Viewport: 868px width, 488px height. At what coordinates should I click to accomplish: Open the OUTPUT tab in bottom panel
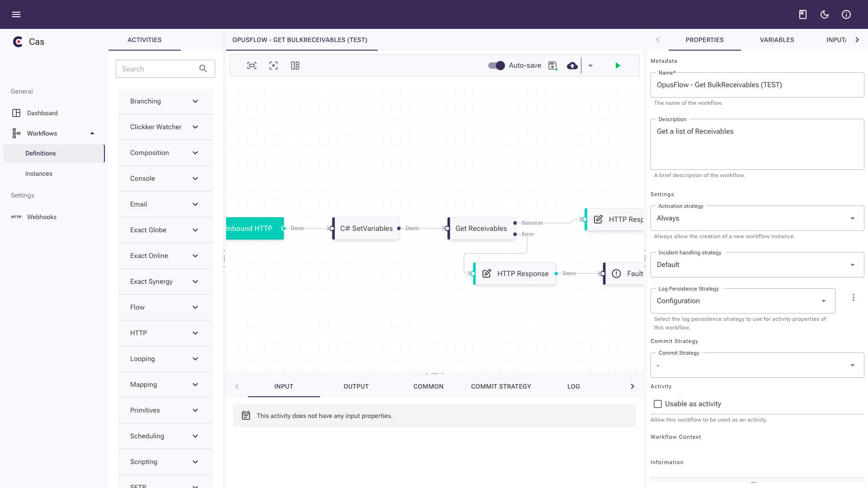[x=356, y=386]
